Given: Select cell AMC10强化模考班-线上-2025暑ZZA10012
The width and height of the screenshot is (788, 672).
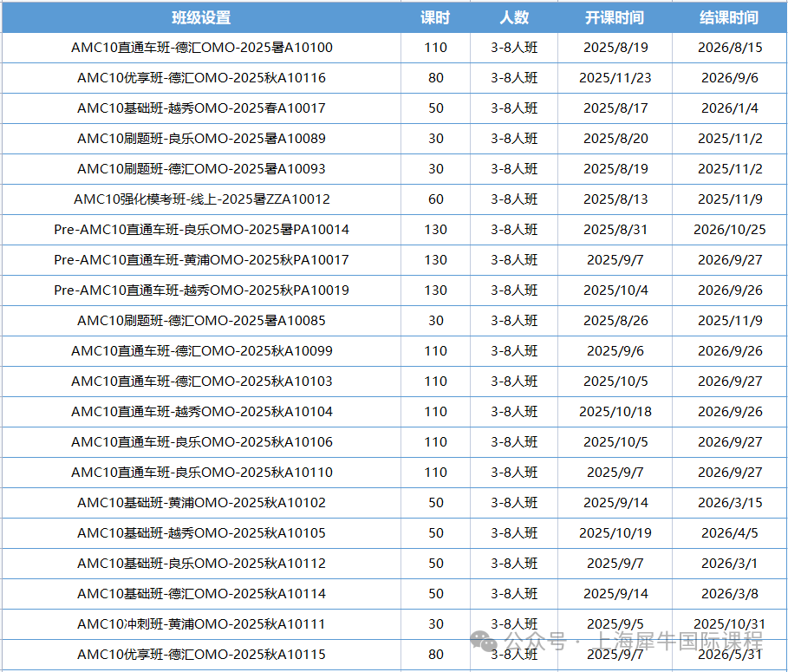Looking at the screenshot, I should coord(201,199).
